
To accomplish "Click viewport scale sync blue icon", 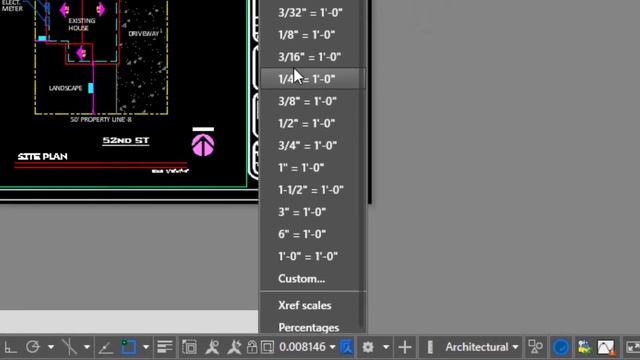I will [x=346, y=347].
